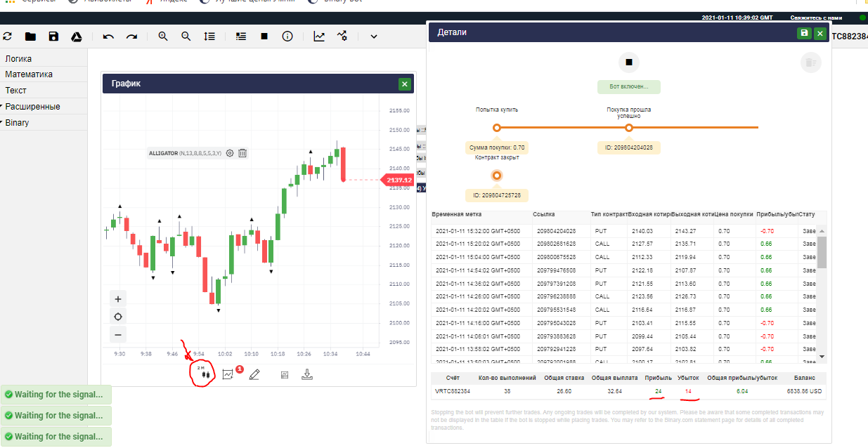The width and height of the screenshot is (868, 448).
Task: Stop the bot from the main toolbar
Action: tap(264, 37)
